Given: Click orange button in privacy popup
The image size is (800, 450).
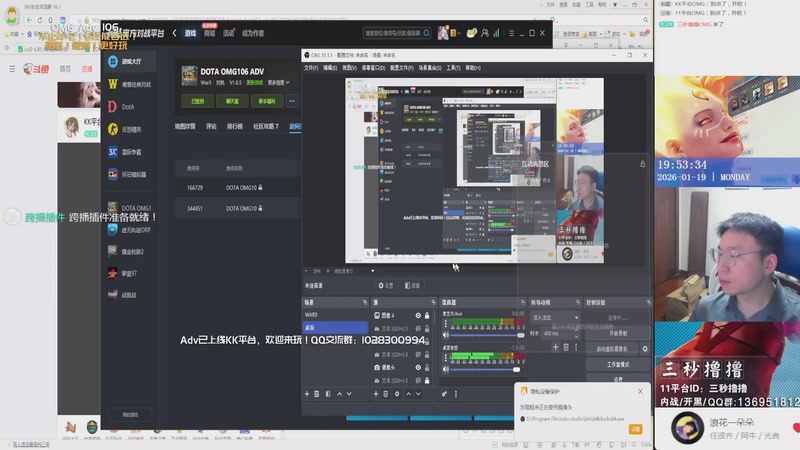Looking at the screenshot, I should [x=635, y=429].
